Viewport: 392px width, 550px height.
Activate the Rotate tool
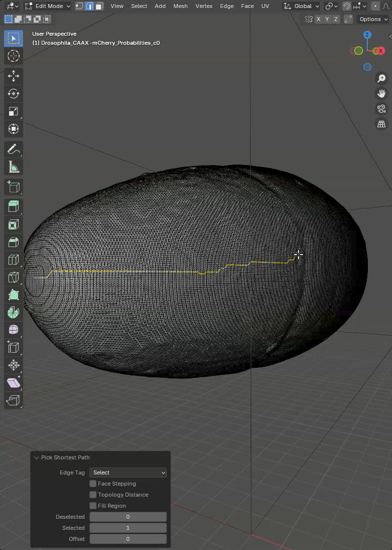point(14,94)
